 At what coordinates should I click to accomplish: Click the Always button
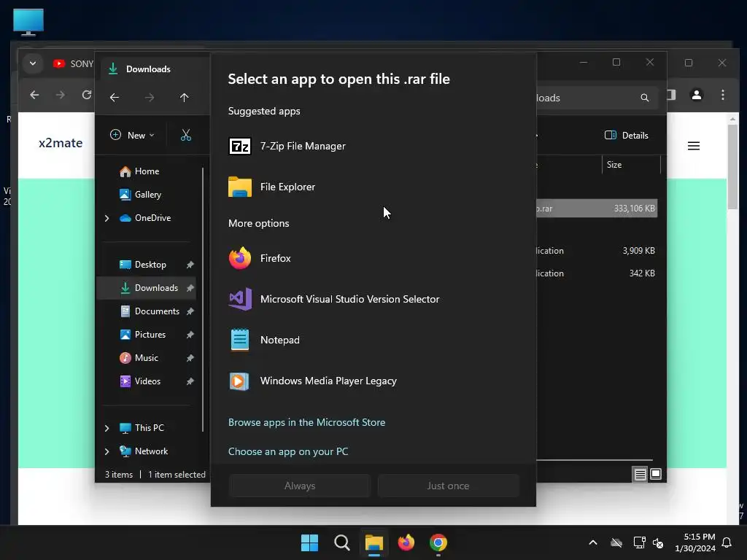click(300, 486)
